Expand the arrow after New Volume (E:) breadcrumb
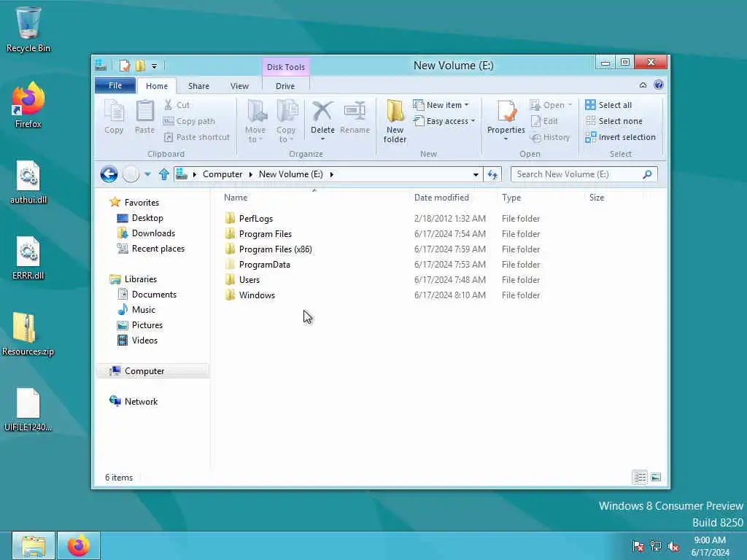The width and height of the screenshot is (747, 560). [x=332, y=174]
